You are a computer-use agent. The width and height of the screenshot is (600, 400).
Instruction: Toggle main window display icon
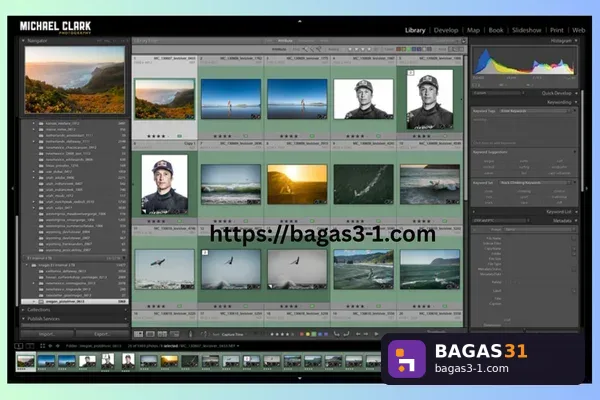point(18,346)
